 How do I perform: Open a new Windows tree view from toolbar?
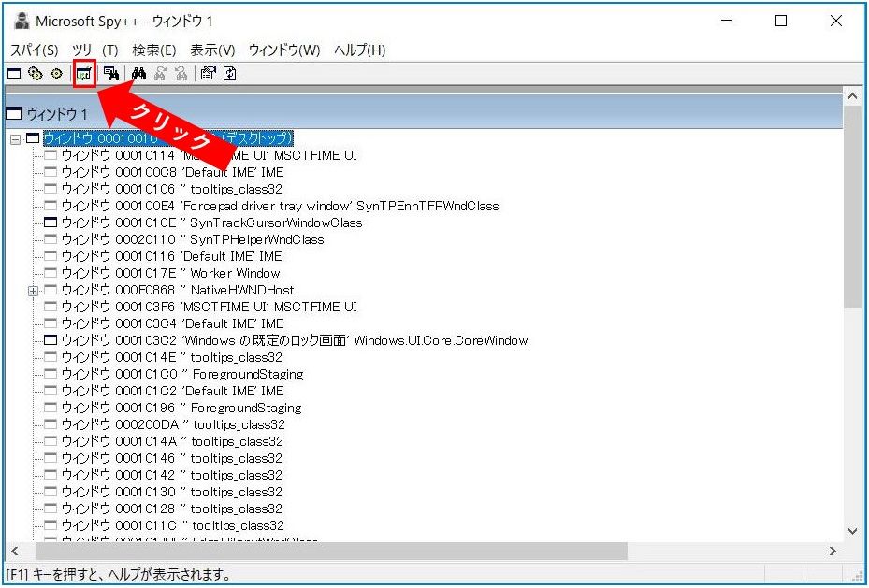(x=14, y=74)
